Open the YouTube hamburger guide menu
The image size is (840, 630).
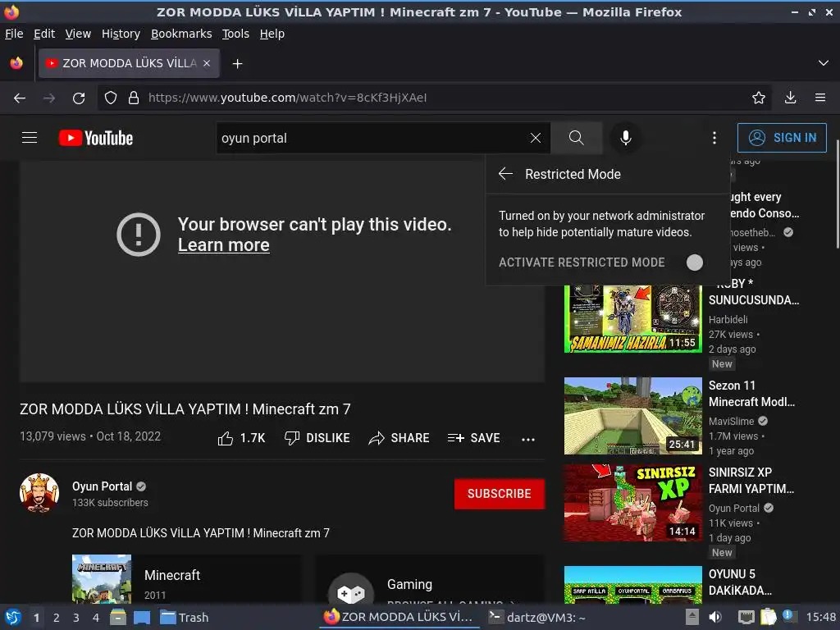(30, 138)
